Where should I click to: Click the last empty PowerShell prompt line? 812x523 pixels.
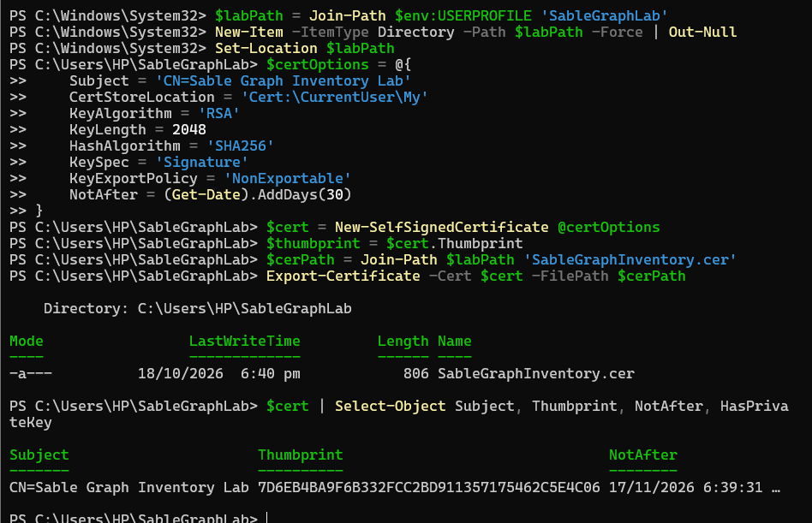(139, 517)
